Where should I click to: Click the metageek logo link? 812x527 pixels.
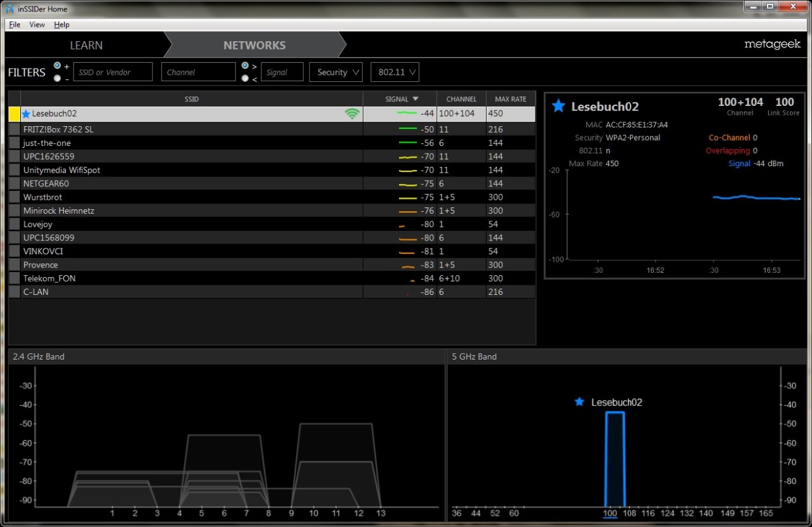(x=772, y=45)
